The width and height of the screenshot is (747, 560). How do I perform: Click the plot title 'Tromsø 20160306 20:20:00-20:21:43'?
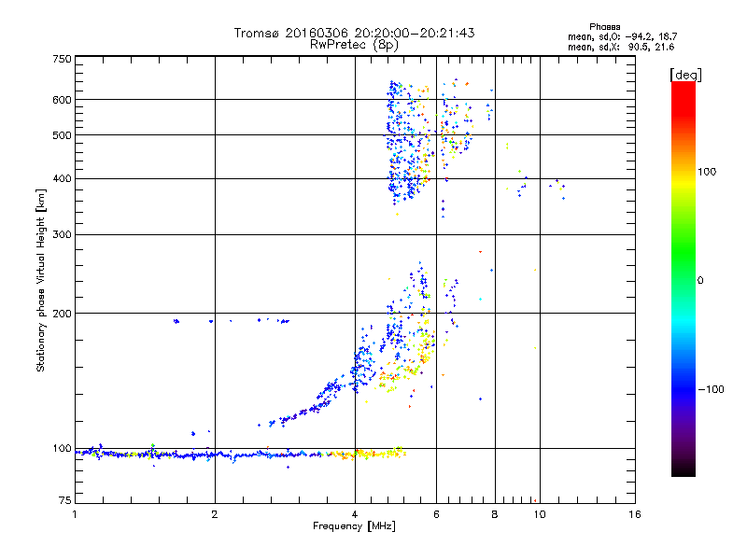pyautogui.click(x=354, y=33)
